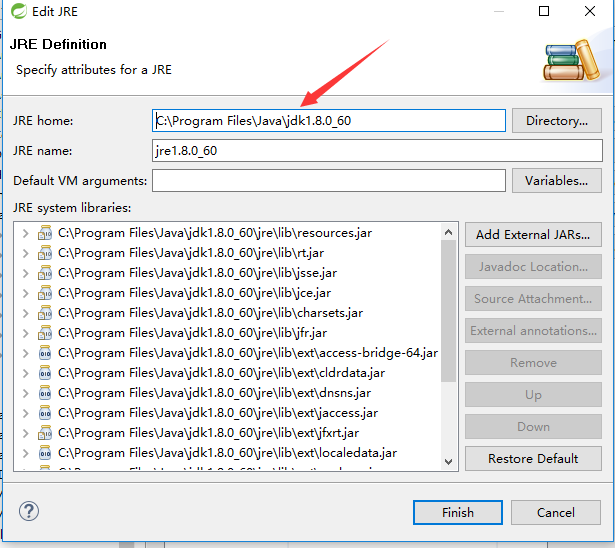Expand the rt.jar tree node
The width and height of the screenshot is (615, 548).
pos(26,253)
